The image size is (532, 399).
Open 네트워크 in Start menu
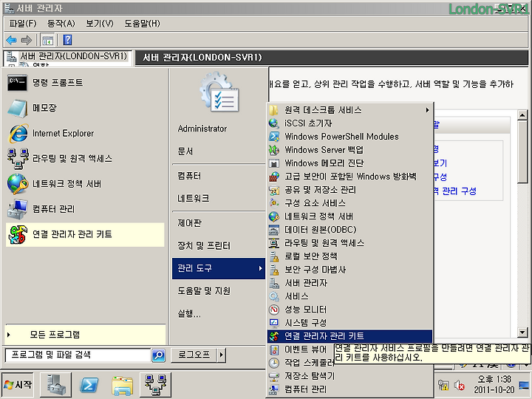tap(219, 198)
